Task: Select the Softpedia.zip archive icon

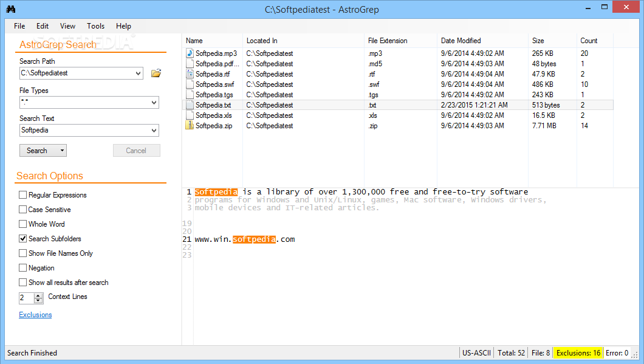Action: [190, 125]
